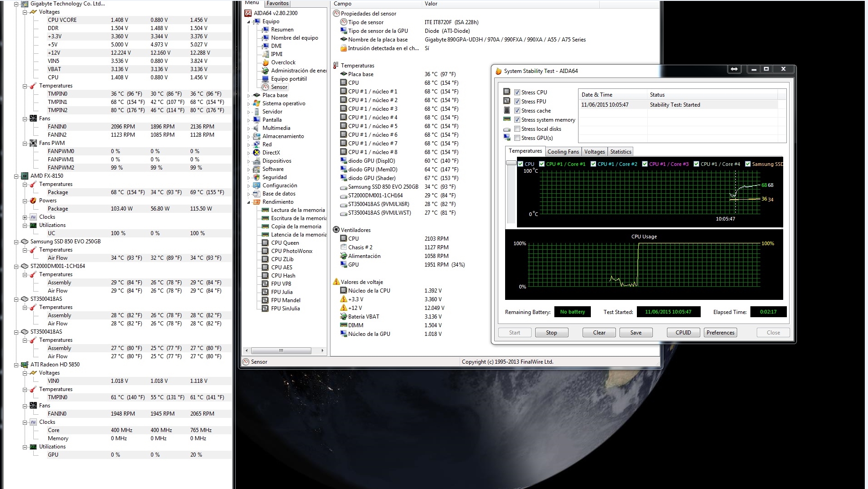This screenshot has width=868, height=489.
Task: Enable the Stress GPU(s) checkbox
Action: tap(517, 138)
